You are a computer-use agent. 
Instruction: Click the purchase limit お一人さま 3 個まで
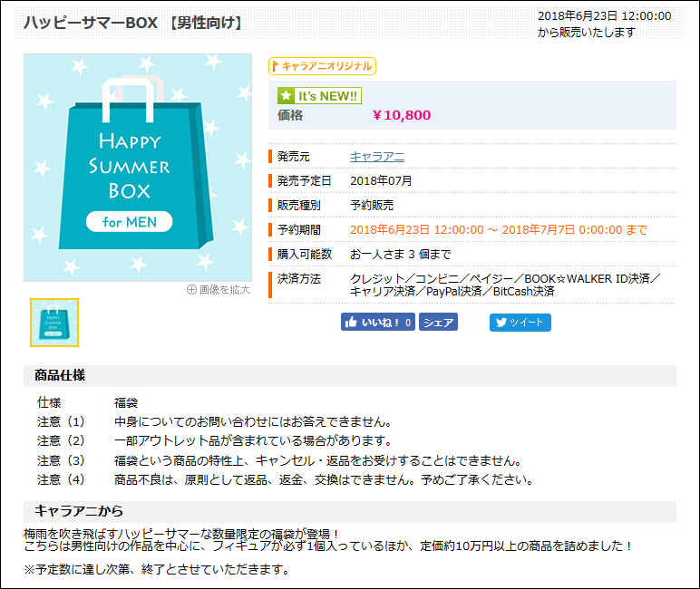click(x=400, y=255)
